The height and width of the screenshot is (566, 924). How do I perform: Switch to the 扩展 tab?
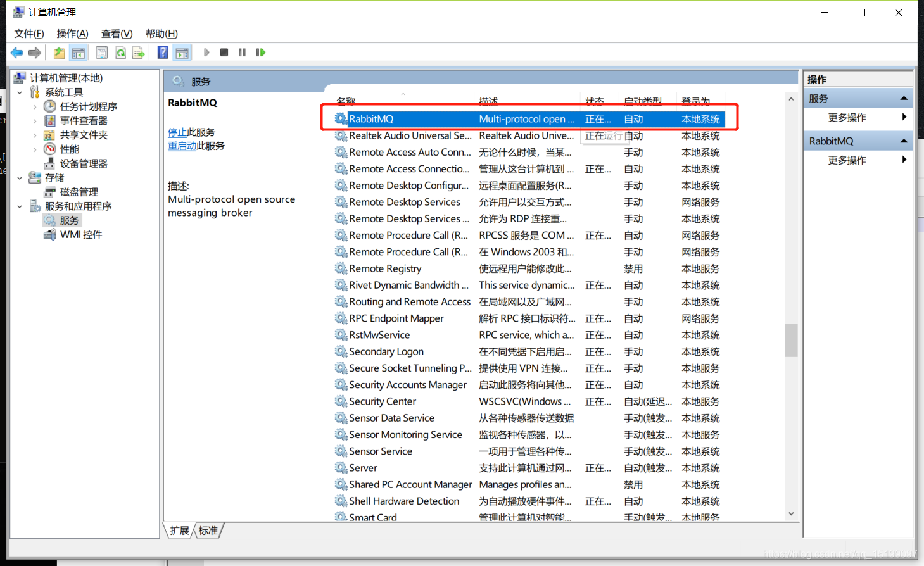point(179,531)
